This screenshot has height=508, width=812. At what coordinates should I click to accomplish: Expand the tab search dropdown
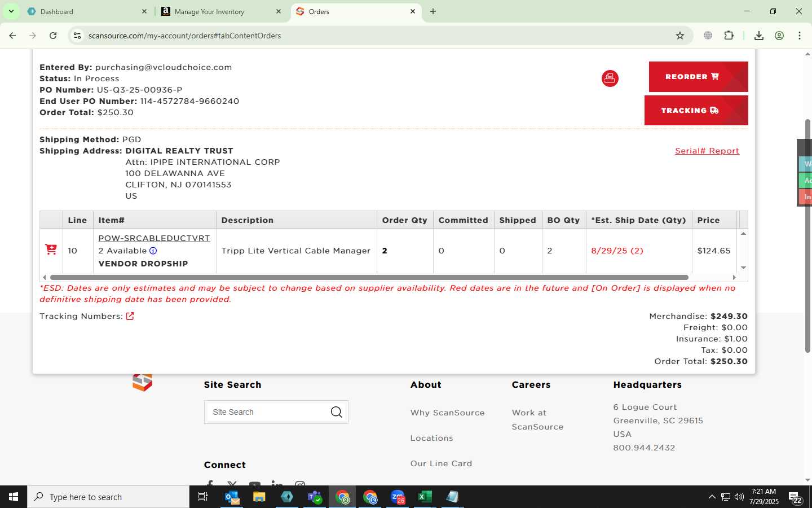(x=11, y=11)
